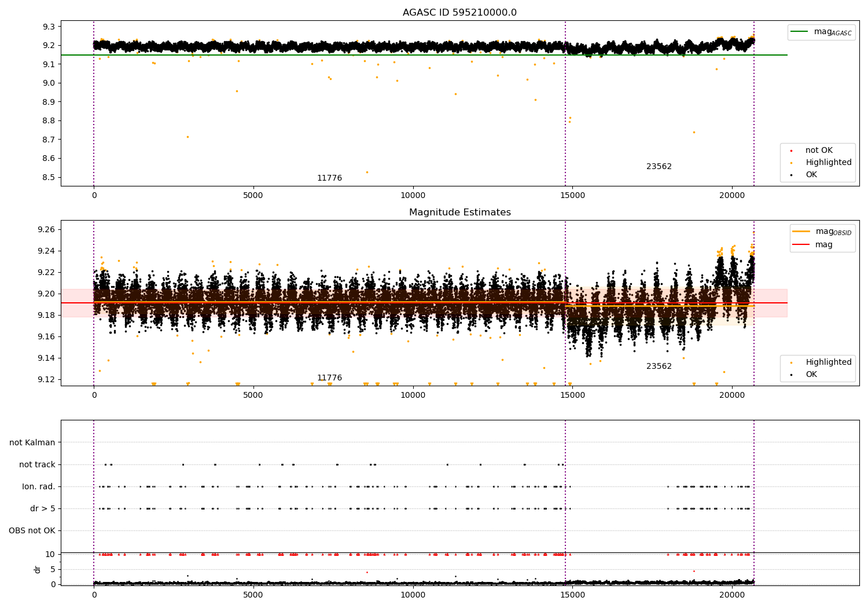Click "Highlighted" in the top plot legend
Viewport: 868px width, 608px height.
[x=821, y=163]
